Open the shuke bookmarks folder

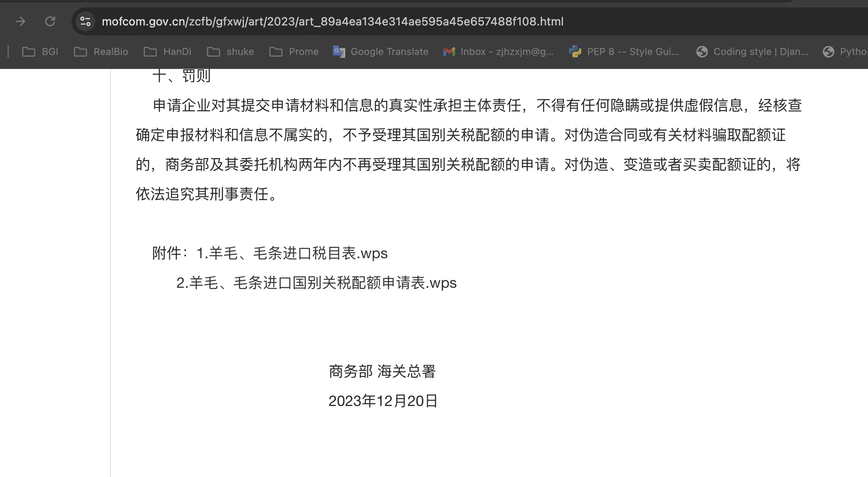coord(230,52)
